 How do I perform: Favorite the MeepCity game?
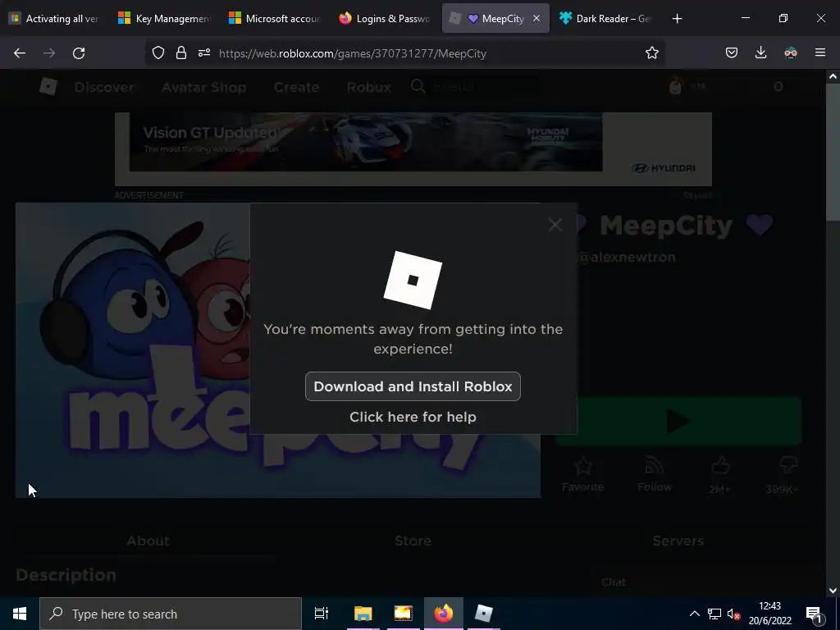582,475
